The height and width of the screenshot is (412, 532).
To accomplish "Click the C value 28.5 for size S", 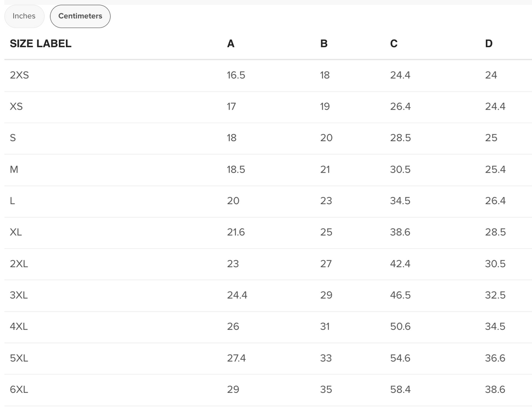I will point(400,138).
